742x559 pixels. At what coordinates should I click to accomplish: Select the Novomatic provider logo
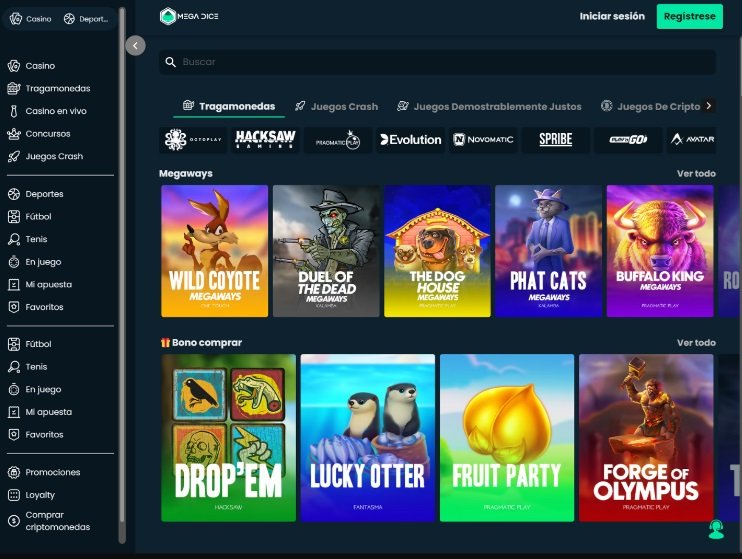pyautogui.click(x=483, y=140)
